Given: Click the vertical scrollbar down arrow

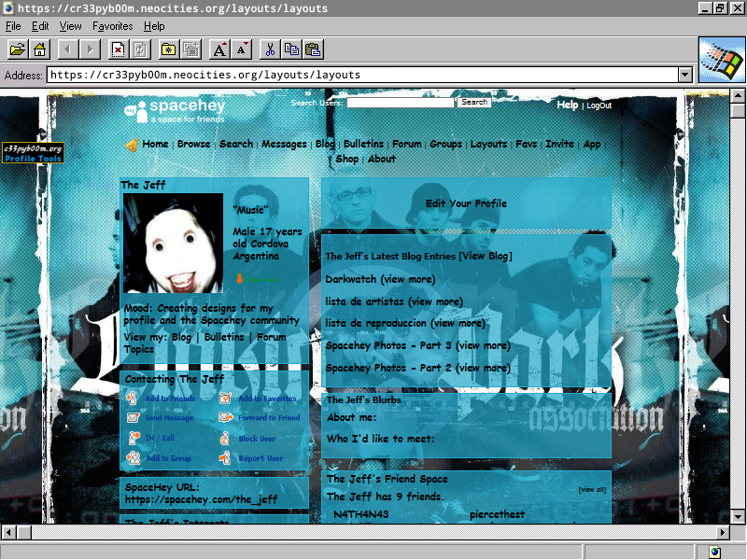Looking at the screenshot, I should point(738,516).
